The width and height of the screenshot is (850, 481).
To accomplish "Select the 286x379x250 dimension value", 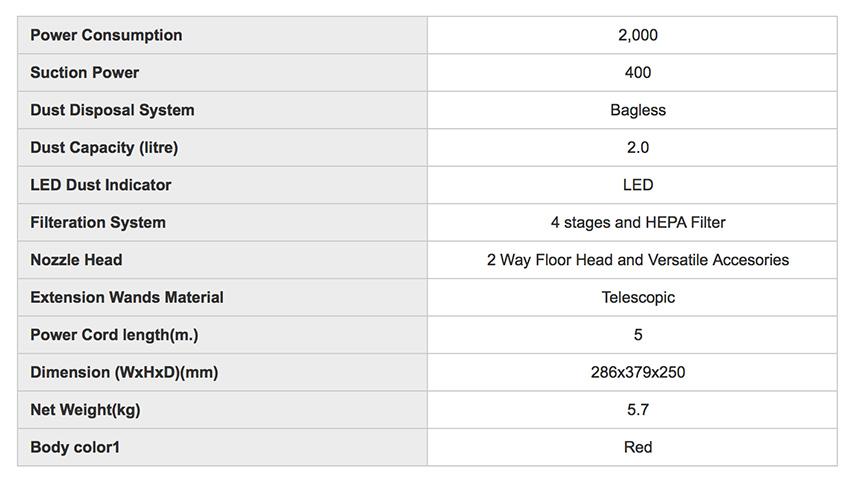I will pyautogui.click(x=638, y=372).
